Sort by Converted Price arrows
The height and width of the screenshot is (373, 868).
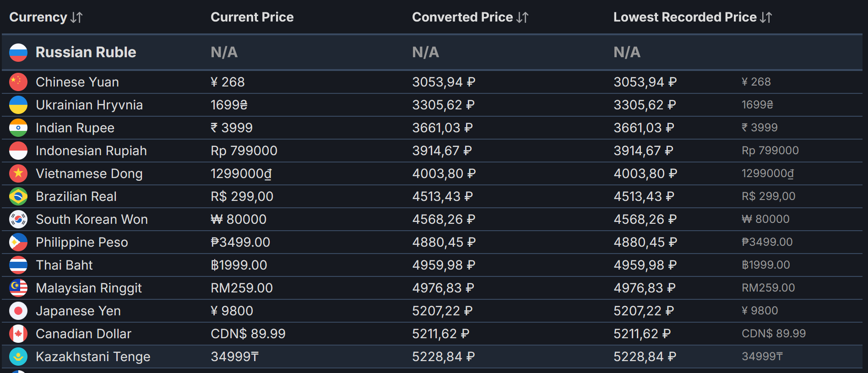(522, 17)
